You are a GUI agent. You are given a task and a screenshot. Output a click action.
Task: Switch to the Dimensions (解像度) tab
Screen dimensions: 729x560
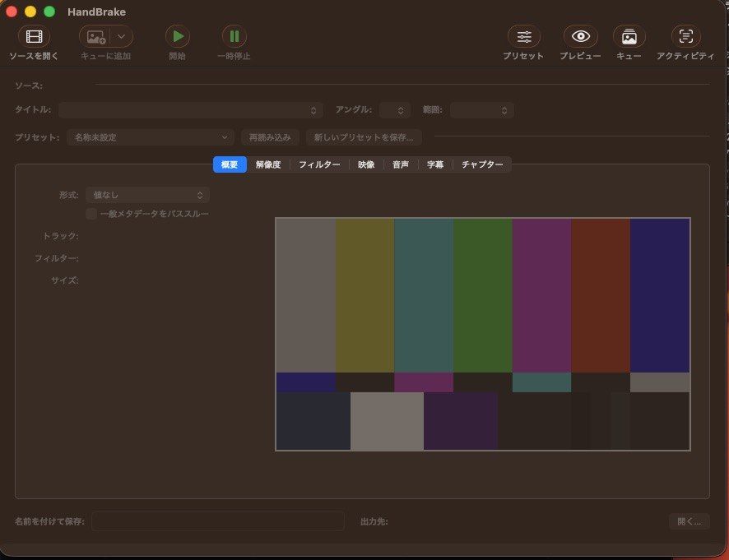click(268, 164)
